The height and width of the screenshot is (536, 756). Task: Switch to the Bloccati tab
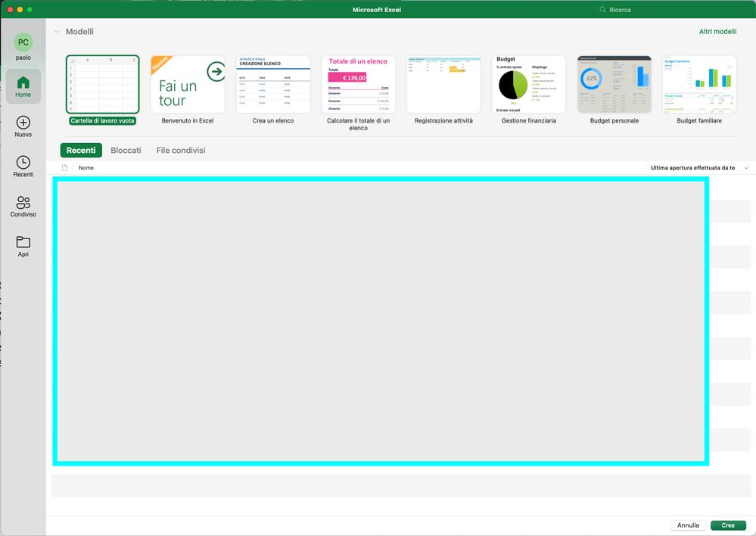126,151
